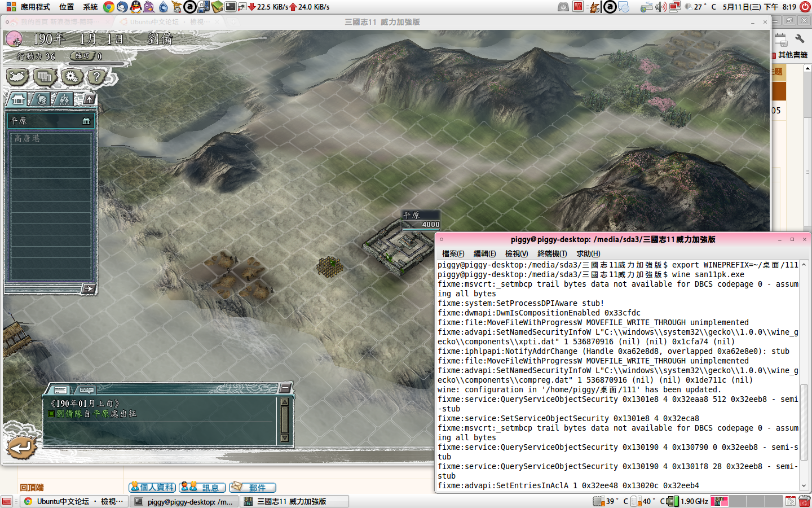Screen dimensions: 812x508
Task: Click the volume speaker tray icon
Action: (x=661, y=7)
